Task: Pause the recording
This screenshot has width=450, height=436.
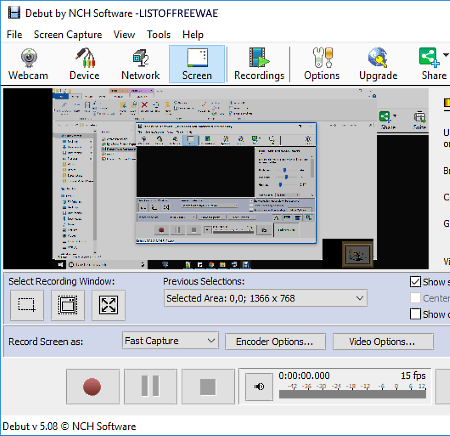Action: [150, 387]
